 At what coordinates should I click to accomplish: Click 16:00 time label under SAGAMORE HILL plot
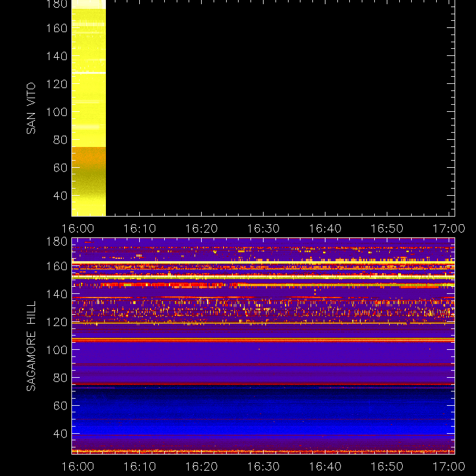tap(78, 466)
